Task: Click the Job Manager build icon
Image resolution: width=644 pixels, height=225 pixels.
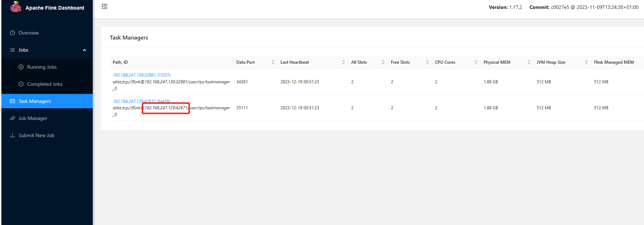Action: pyautogui.click(x=12, y=118)
